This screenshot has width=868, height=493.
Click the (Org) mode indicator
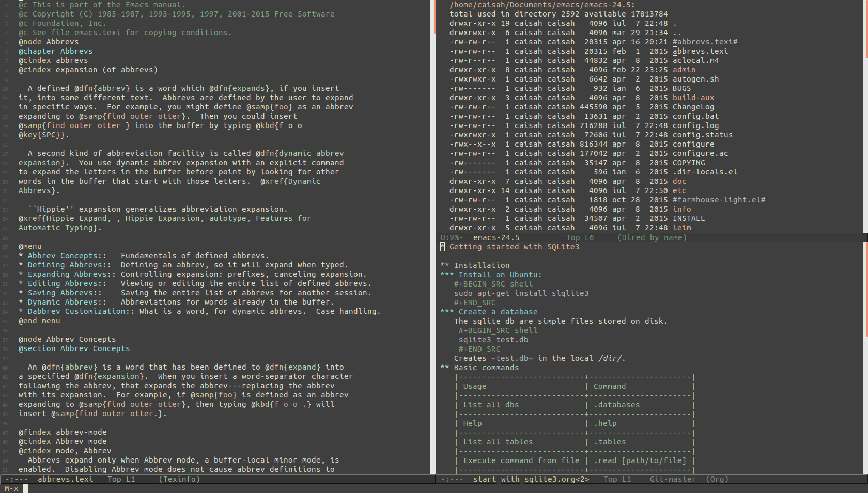(x=717, y=479)
